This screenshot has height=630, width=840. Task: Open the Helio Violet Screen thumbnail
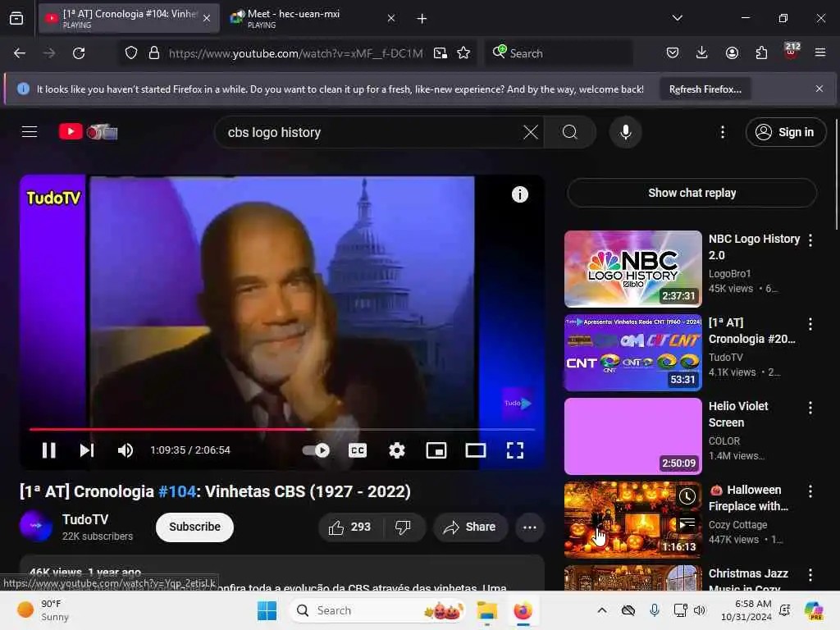click(632, 436)
